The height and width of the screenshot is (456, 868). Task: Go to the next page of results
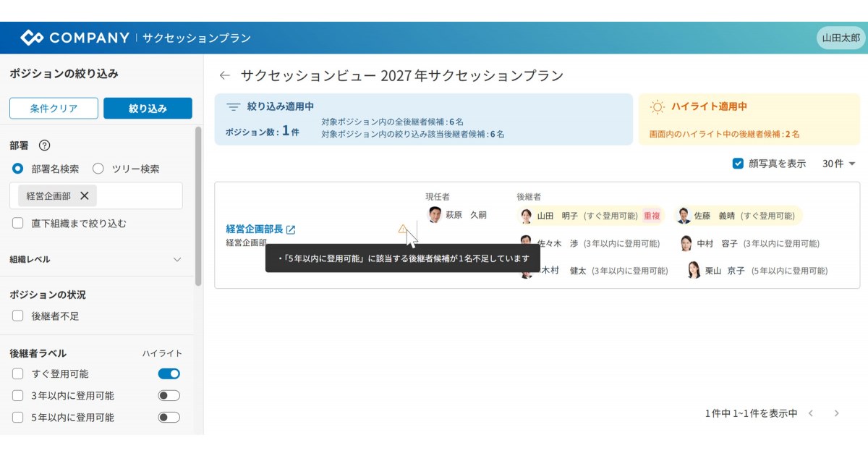tap(837, 413)
